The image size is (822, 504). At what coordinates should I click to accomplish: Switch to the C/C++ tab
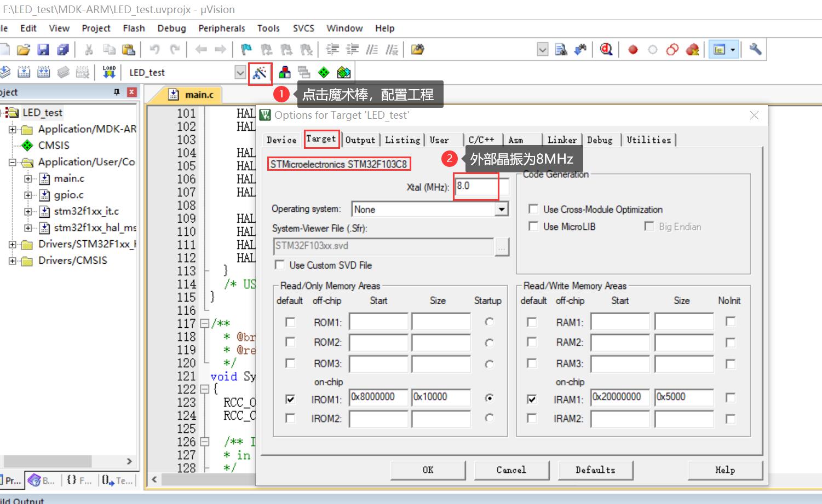tap(481, 140)
